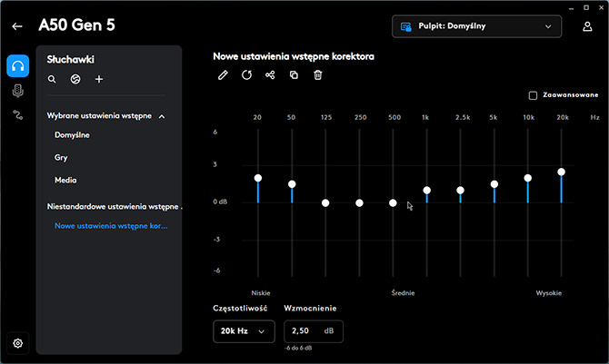Enable the Zaawansowane checkbox
The image size is (609, 364).
click(533, 95)
